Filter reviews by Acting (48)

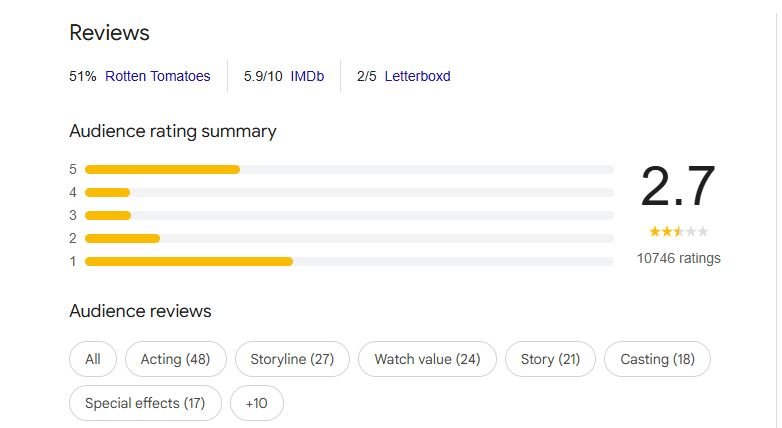click(176, 359)
